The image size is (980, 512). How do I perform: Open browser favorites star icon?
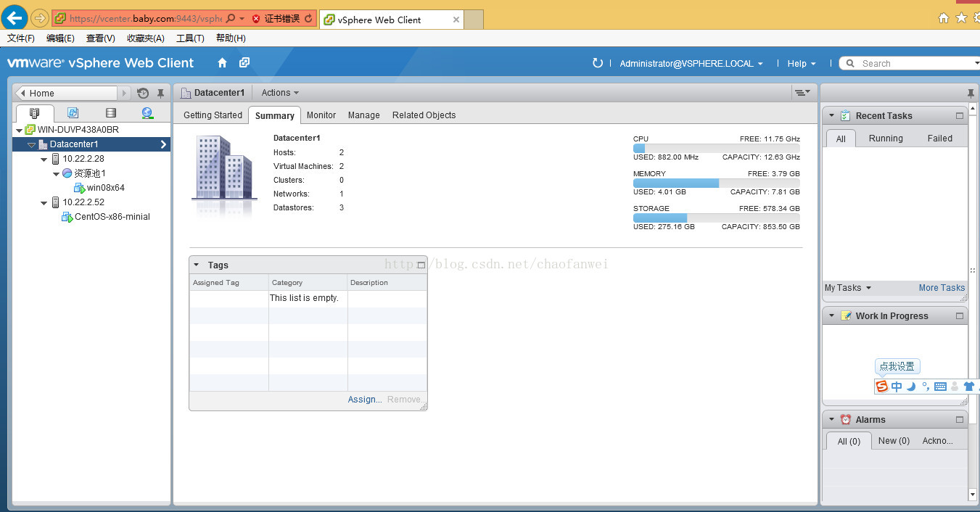962,18
